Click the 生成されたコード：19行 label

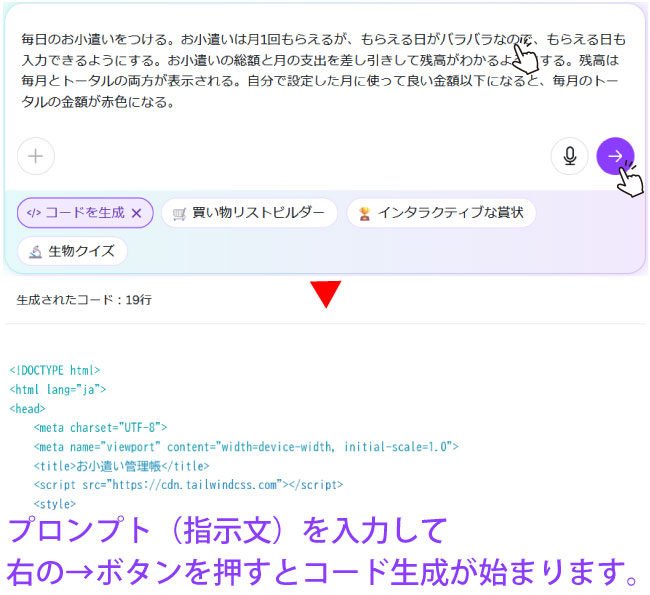[84, 300]
